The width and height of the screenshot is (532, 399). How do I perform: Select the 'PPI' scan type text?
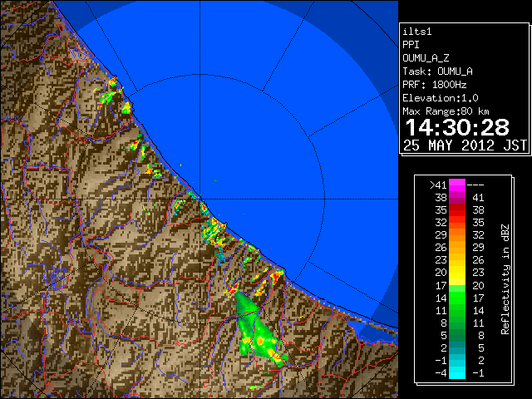coord(411,45)
